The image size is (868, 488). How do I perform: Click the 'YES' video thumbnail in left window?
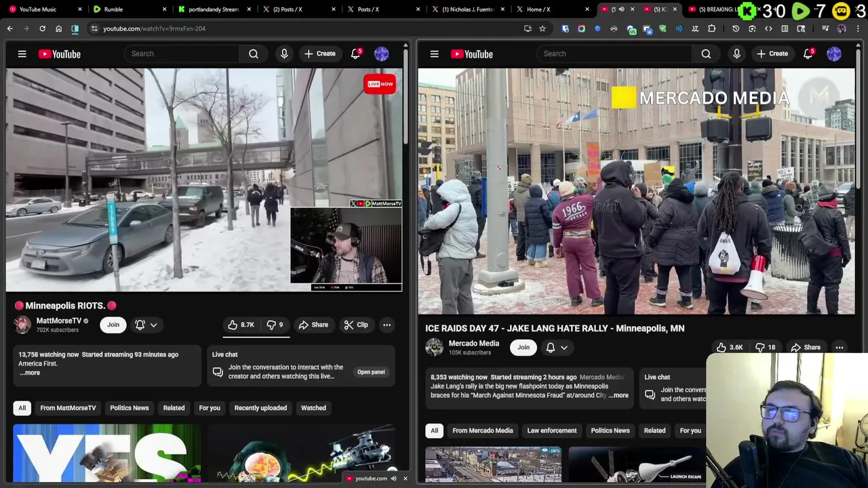coord(106,453)
